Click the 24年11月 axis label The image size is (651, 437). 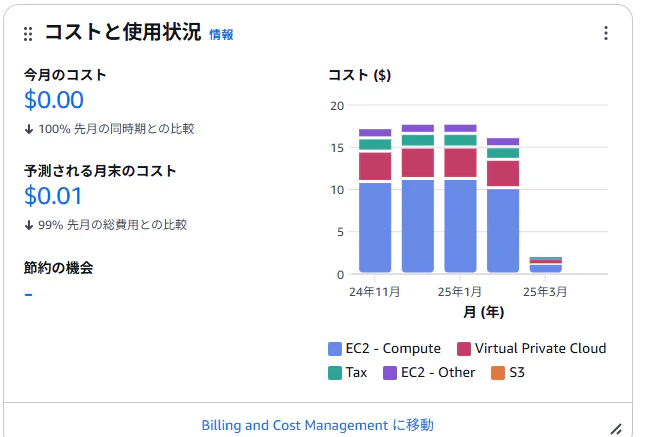tap(374, 292)
